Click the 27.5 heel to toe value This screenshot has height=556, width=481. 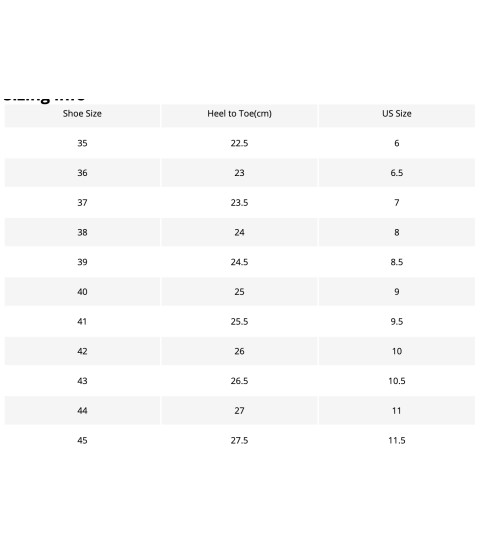(239, 440)
